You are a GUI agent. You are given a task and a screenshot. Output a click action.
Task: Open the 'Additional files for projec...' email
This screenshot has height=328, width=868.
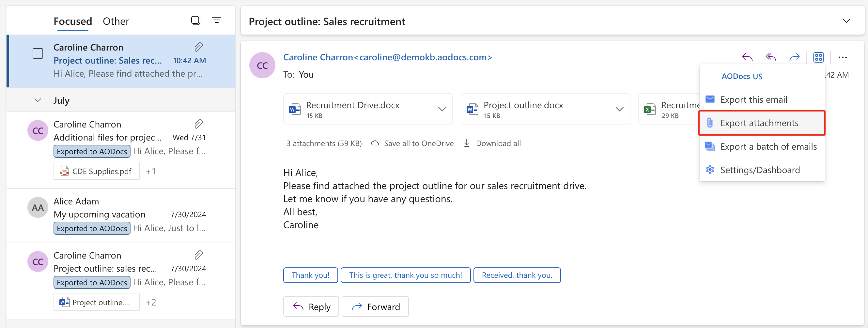pos(121,150)
